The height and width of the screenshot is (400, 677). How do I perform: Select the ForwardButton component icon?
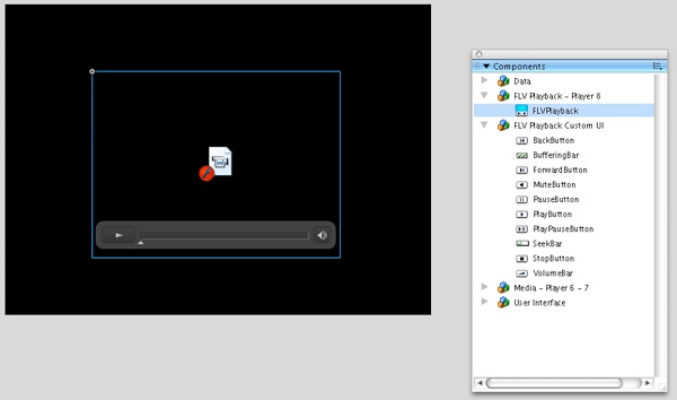tap(522, 170)
